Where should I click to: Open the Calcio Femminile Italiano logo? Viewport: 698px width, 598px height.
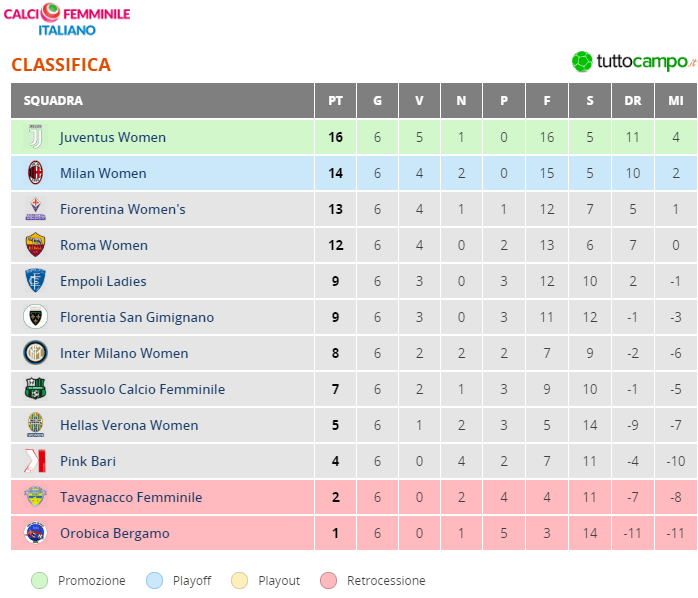[67, 21]
